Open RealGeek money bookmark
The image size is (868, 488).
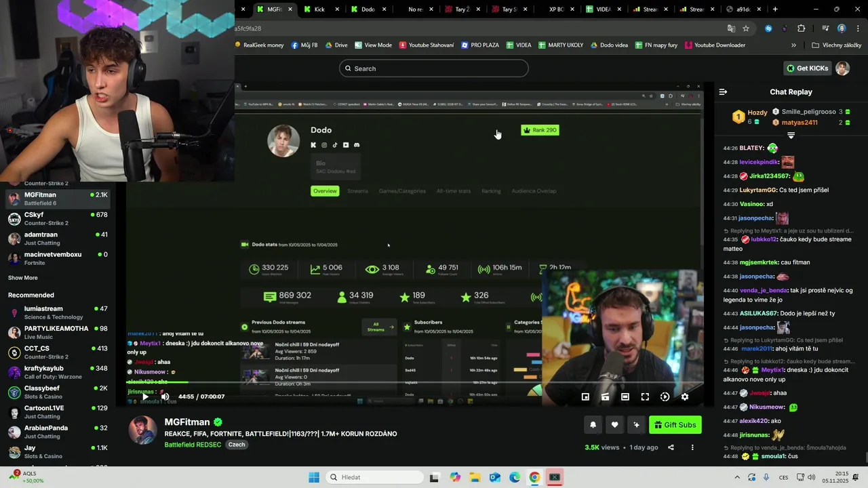[x=259, y=45]
